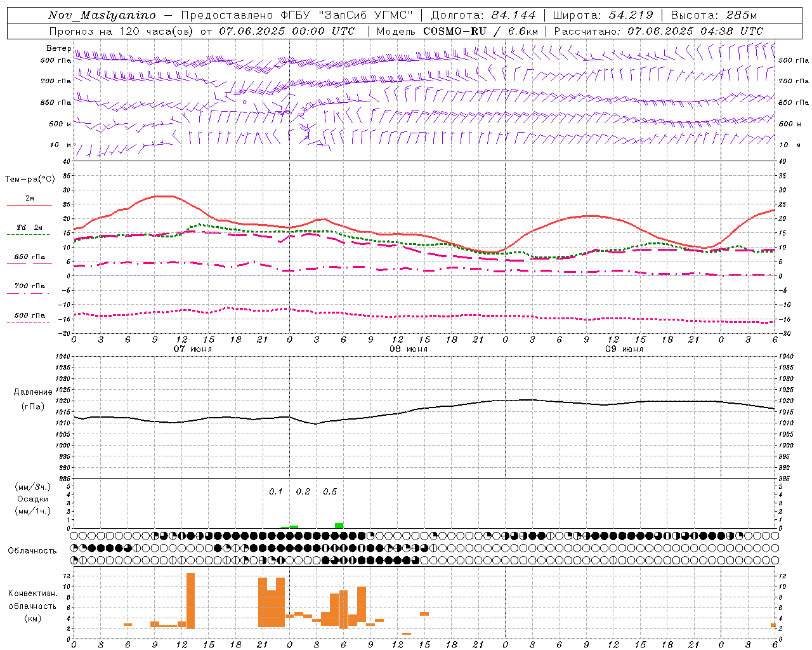Click the 09 июня date label
The width and height of the screenshot is (812, 650).
(x=624, y=349)
